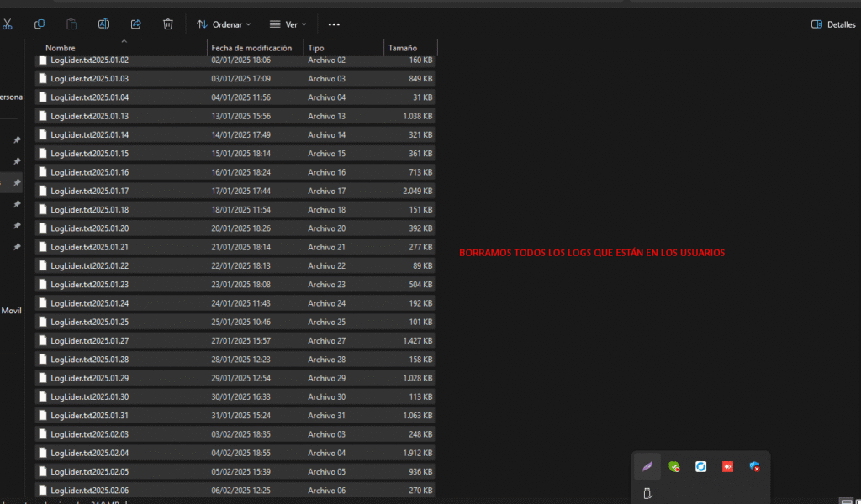
Task: Click the purple feather tray icon
Action: click(x=647, y=466)
